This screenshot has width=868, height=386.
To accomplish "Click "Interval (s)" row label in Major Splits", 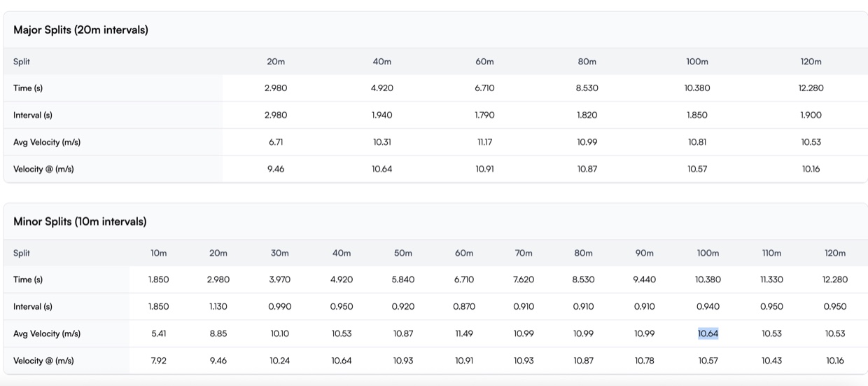I will coord(33,115).
